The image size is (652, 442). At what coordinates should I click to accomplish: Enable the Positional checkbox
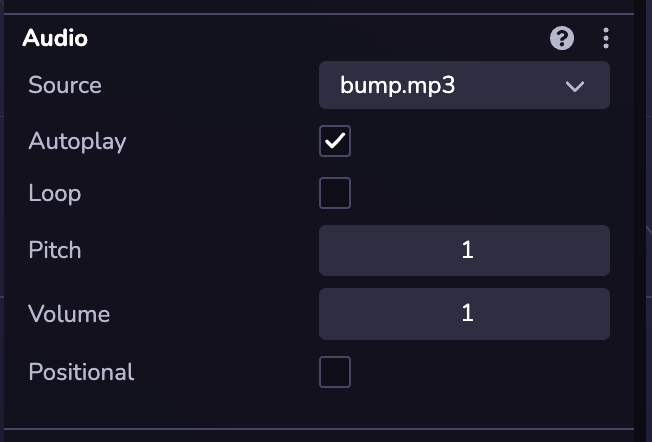tap(335, 372)
